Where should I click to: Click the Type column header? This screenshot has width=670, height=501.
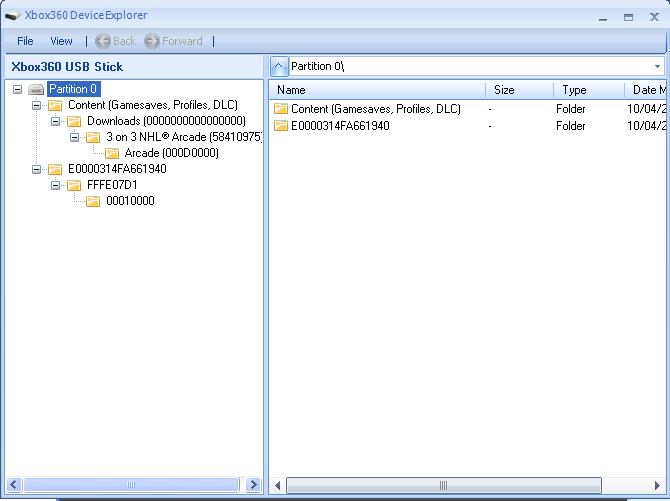point(588,90)
